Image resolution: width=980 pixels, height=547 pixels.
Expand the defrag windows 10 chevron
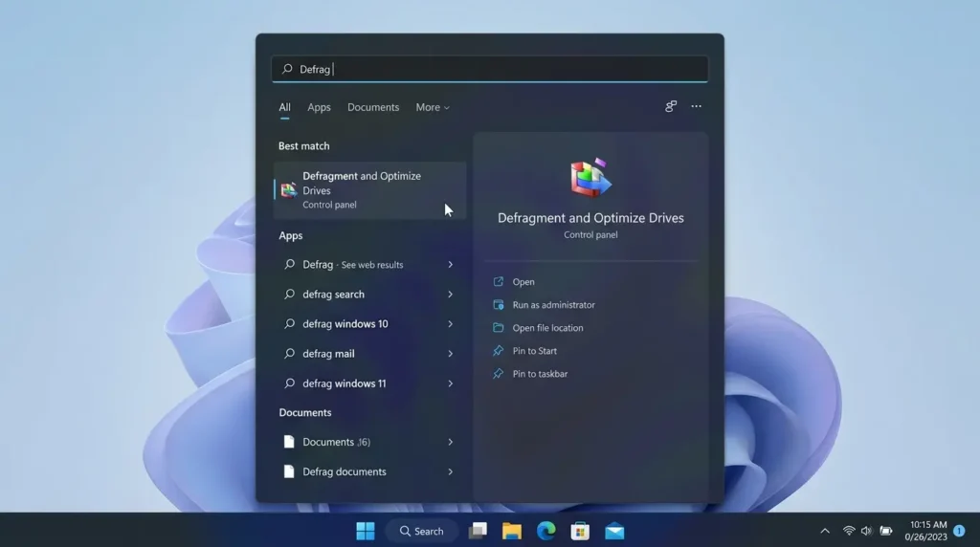tap(450, 324)
